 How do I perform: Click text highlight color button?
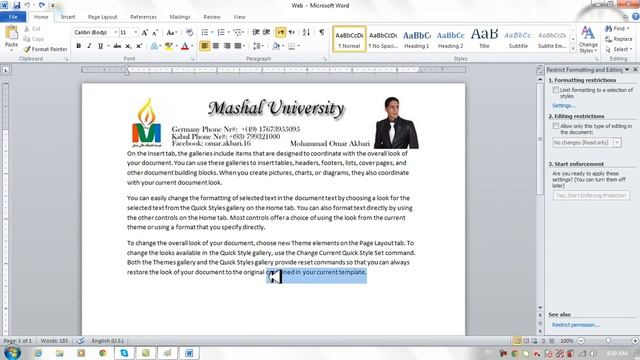[x=169, y=46]
